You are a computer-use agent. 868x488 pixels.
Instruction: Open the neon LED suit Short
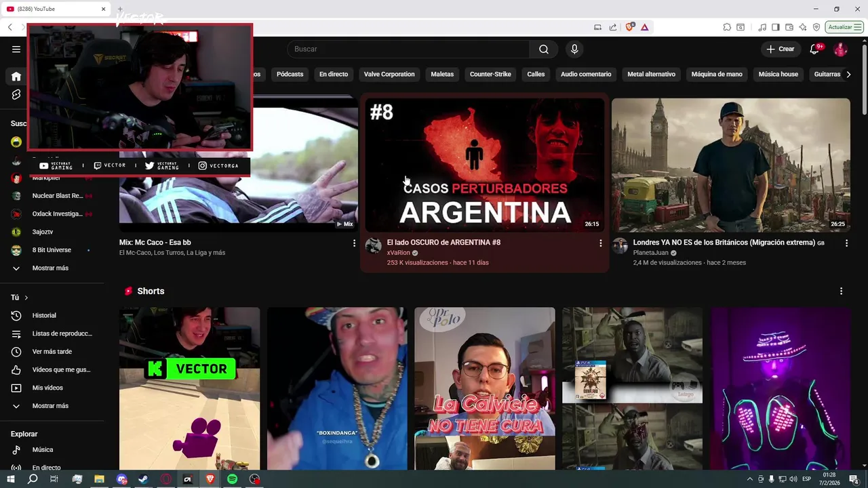[x=781, y=388]
